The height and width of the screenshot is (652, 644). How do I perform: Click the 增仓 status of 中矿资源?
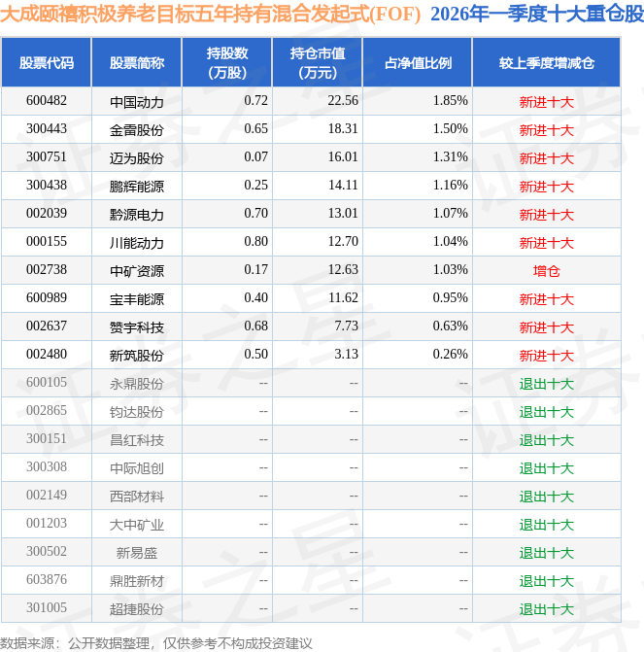coord(546,271)
